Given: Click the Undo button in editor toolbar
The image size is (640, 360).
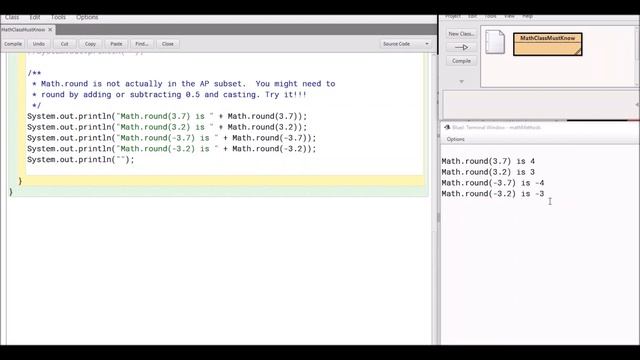Looking at the screenshot, I should pos(39,44).
